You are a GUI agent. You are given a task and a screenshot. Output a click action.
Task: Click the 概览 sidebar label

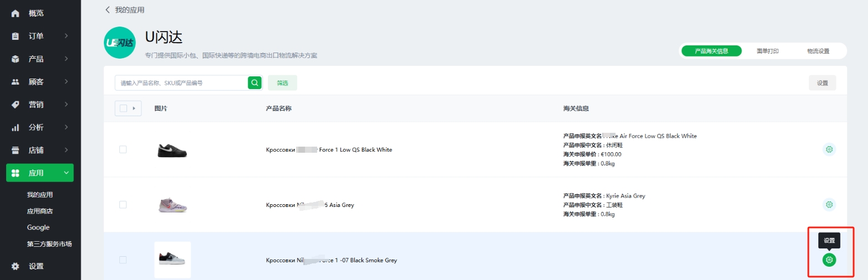point(36,13)
